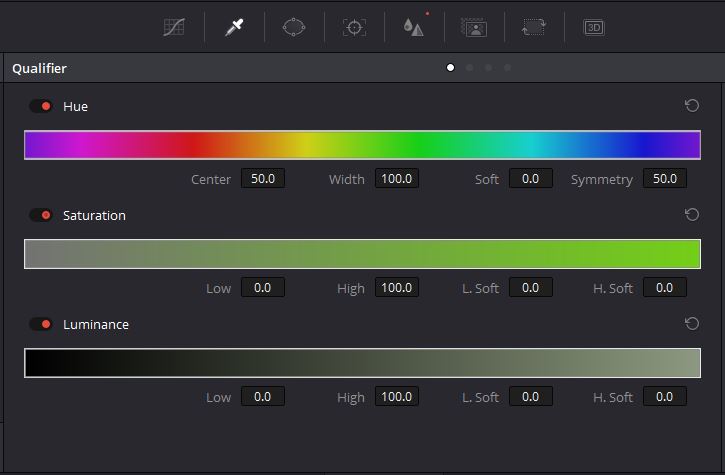Open the Tracker palette icon
The width and height of the screenshot is (725, 475).
click(x=355, y=27)
